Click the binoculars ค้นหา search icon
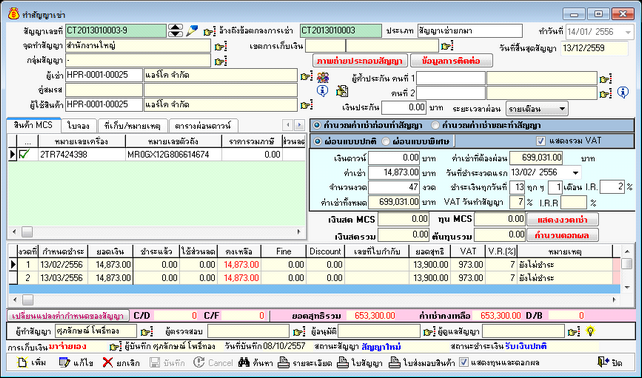Viewport: 642px width, 378px height. 244,362
